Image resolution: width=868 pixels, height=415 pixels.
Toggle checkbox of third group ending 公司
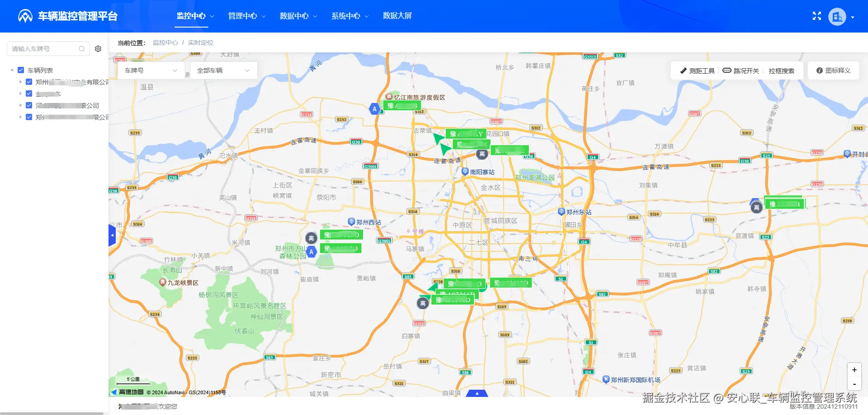[x=29, y=105]
